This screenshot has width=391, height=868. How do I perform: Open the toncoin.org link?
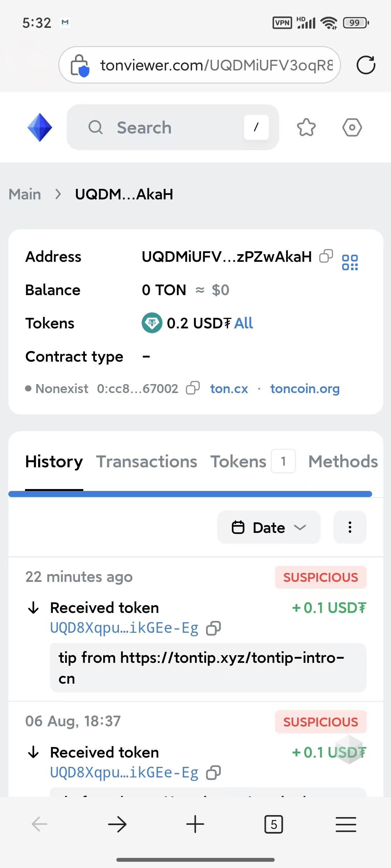pos(305,389)
